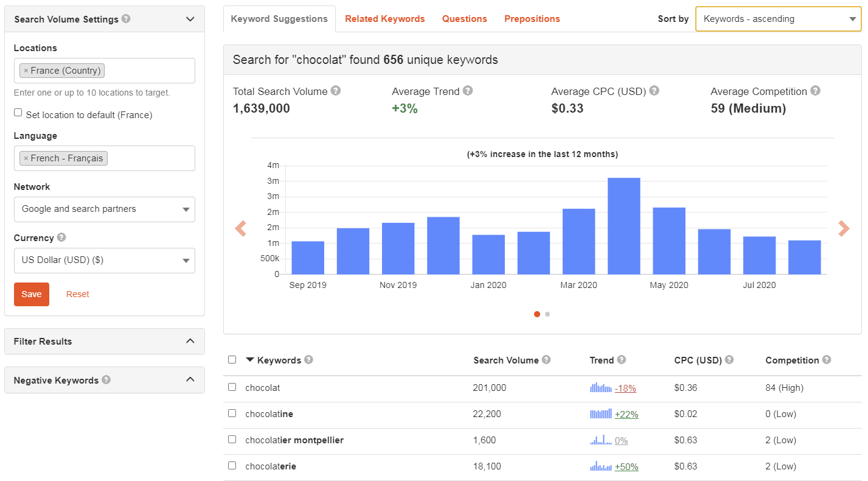Remove France (Country) location tag
Image resolution: width=868 pixels, height=481 pixels.
[x=26, y=71]
